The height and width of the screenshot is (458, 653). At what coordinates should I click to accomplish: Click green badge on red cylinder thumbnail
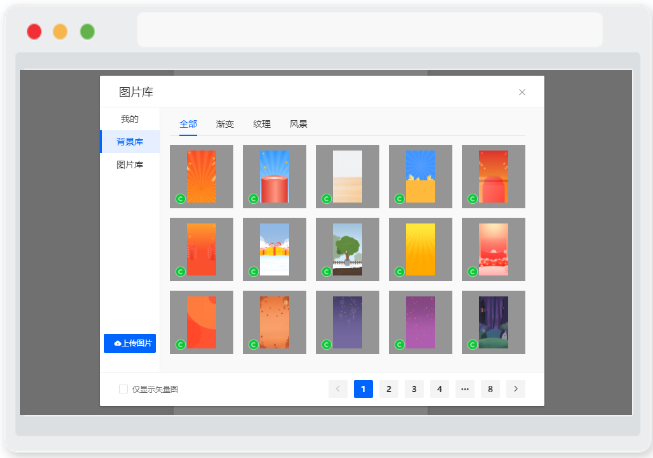tap(254, 199)
